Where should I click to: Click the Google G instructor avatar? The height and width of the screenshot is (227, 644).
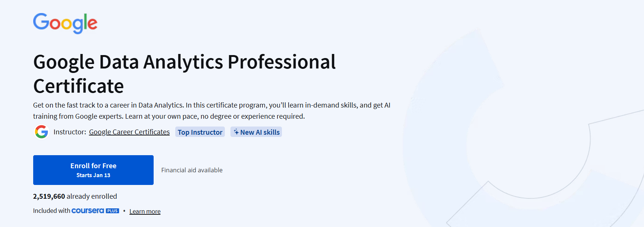coord(41,132)
